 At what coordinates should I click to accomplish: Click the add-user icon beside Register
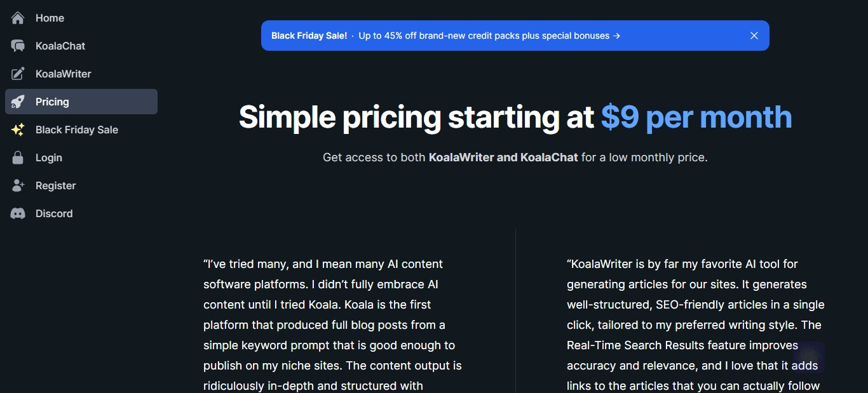[x=18, y=185]
